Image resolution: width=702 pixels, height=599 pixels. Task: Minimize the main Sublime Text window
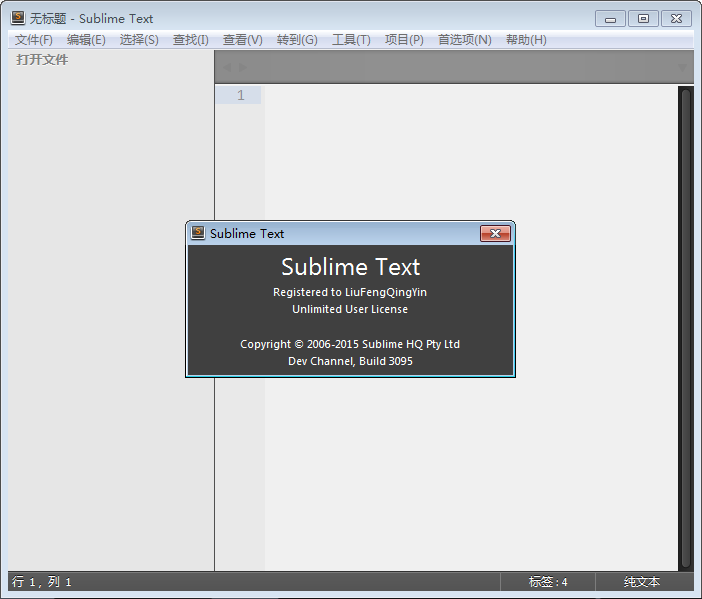click(x=610, y=19)
